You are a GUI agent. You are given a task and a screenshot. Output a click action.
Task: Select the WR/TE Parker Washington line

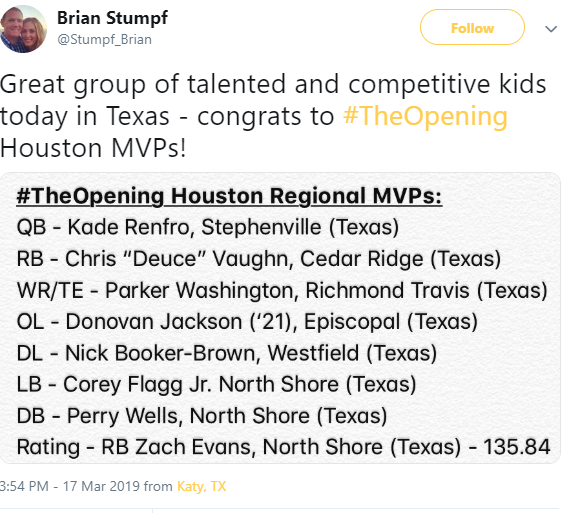[x=282, y=290]
